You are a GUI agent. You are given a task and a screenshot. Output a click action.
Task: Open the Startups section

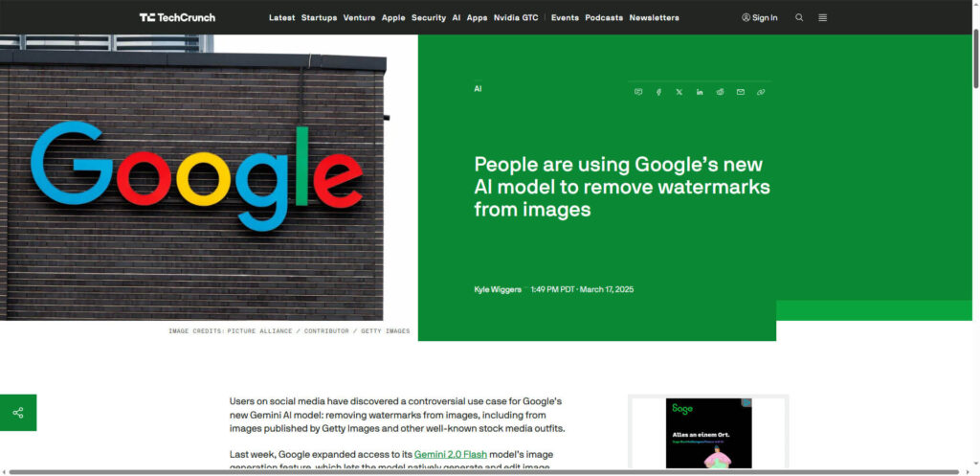(x=319, y=17)
